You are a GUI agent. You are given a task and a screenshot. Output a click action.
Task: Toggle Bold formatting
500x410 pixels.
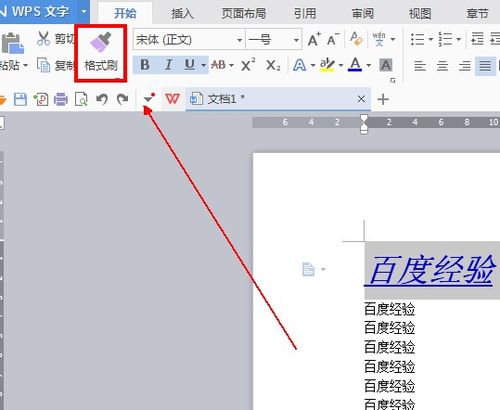[145, 65]
